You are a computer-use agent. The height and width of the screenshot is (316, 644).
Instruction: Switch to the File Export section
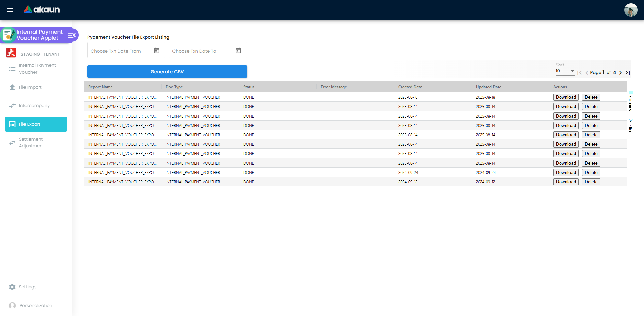click(x=36, y=124)
